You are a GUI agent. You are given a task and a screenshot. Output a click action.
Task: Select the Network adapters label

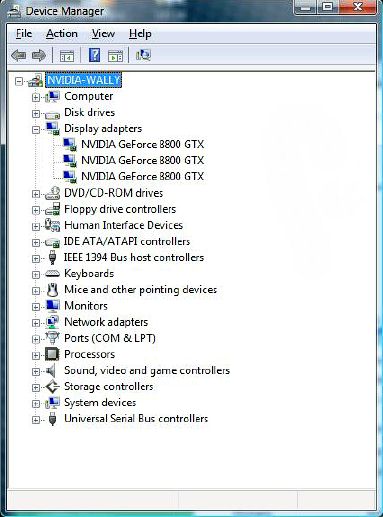point(106,322)
